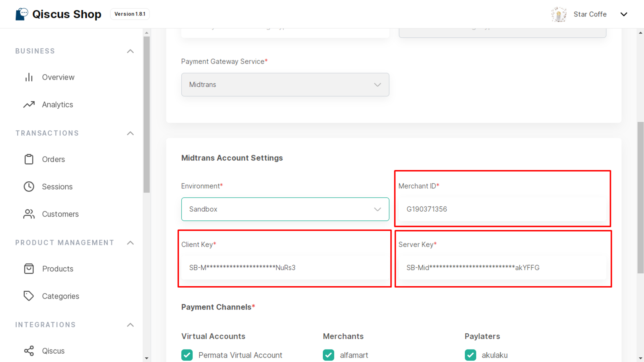
Task: Click the Customers people icon
Action: (x=29, y=214)
